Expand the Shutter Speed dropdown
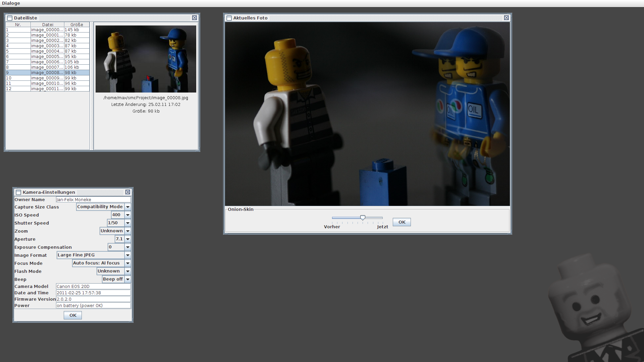This screenshot has width=644, height=362. pos(128,223)
